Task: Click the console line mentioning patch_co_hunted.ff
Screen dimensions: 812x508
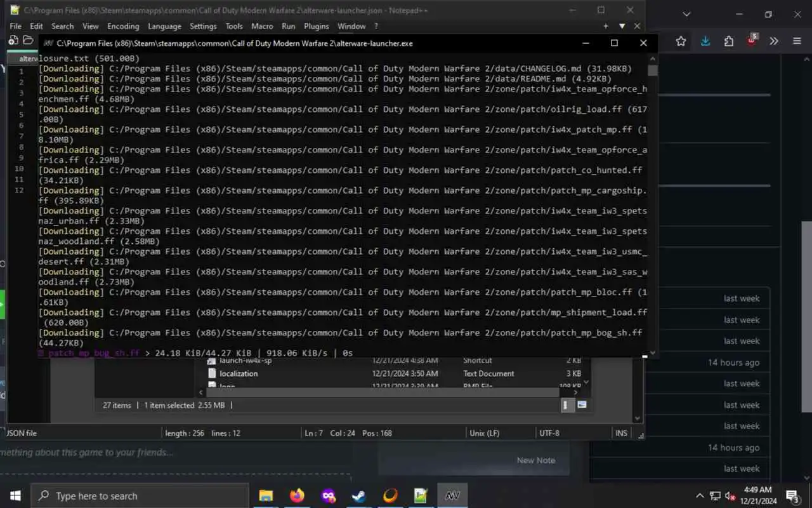Action: point(341,175)
